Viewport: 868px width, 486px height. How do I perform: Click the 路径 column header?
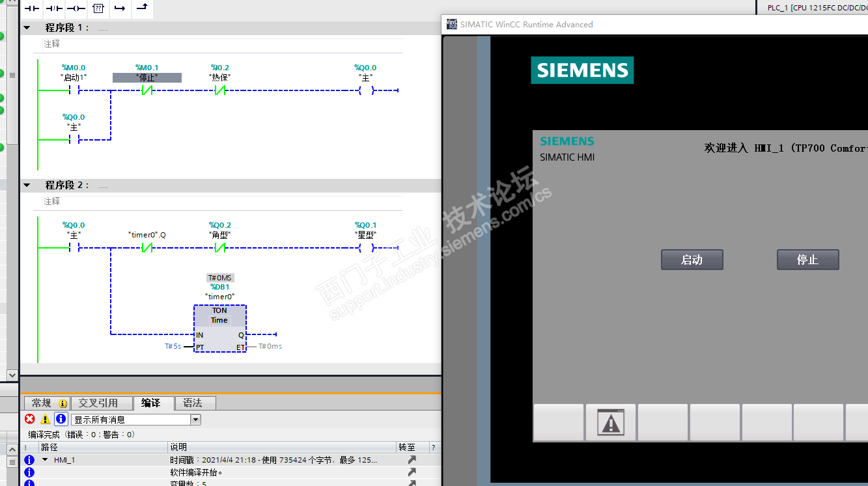pyautogui.click(x=103, y=447)
